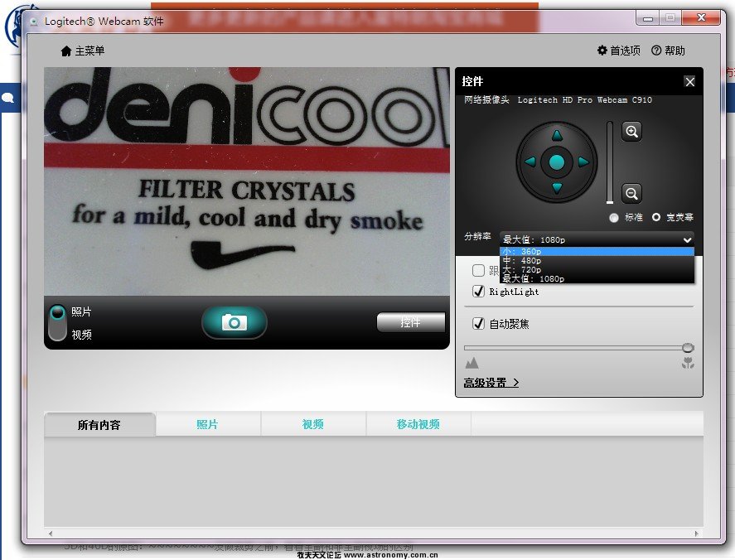
Task: Click the center pan reset button
Action: [x=556, y=162]
